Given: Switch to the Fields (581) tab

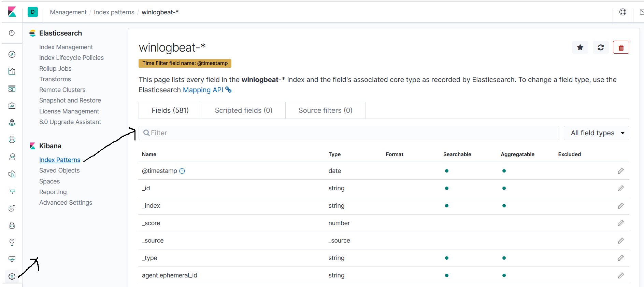Looking at the screenshot, I should click(x=170, y=110).
